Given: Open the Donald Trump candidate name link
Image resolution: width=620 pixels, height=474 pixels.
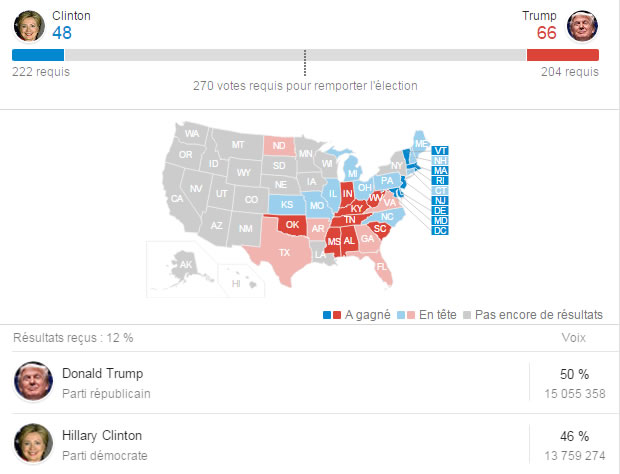Looking at the screenshot, I should 102,374.
